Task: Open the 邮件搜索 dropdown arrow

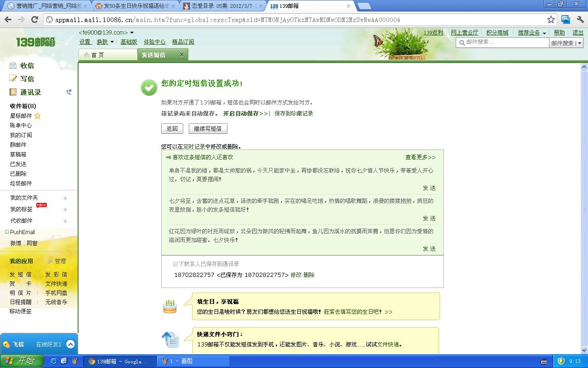Action: coord(580,43)
